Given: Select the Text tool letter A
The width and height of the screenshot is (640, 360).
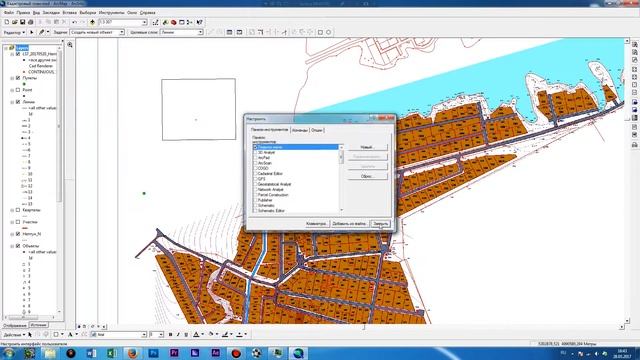Looking at the screenshot, I should coord(70,334).
